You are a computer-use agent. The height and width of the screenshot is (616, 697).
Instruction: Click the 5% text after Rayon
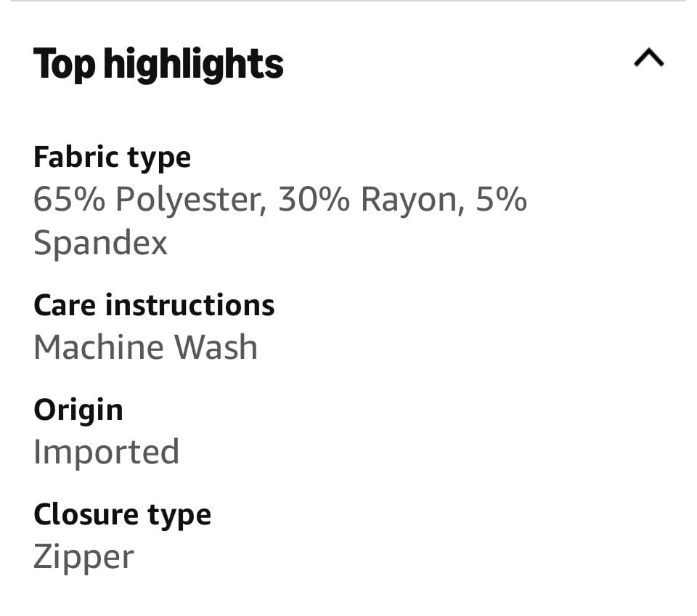click(x=502, y=199)
